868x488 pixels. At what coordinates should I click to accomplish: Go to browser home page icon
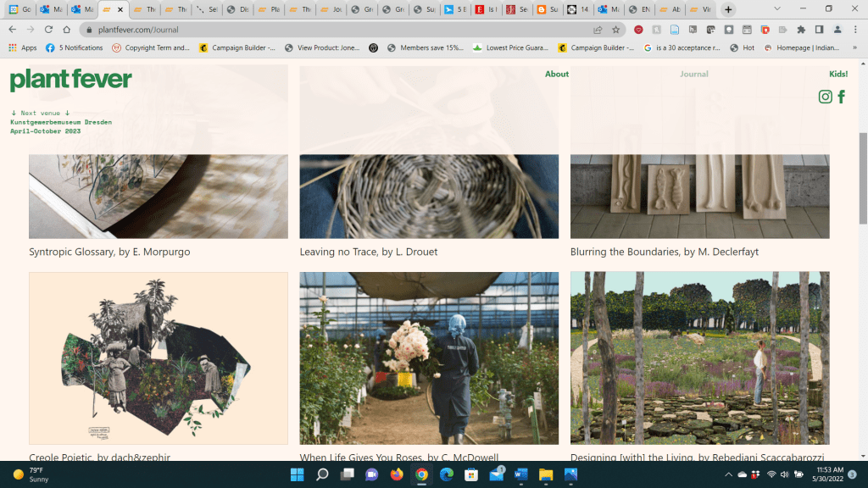click(67, 30)
